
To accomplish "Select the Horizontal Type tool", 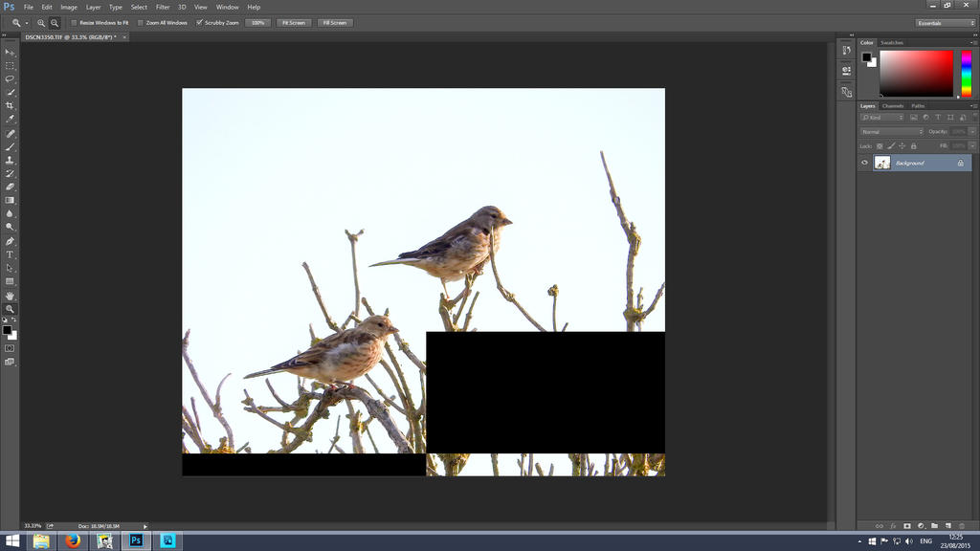I will coord(11,254).
